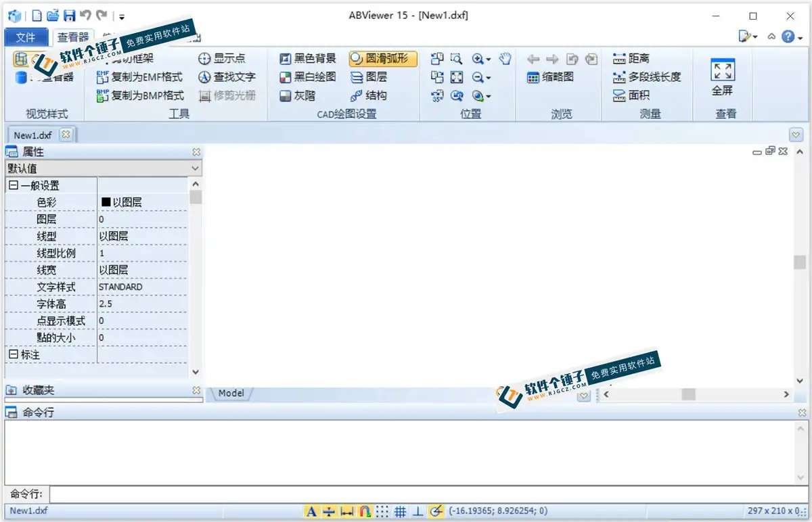Viewport: 812px width, 522px height.
Task: Select the Zoom In tool
Action: [476, 59]
